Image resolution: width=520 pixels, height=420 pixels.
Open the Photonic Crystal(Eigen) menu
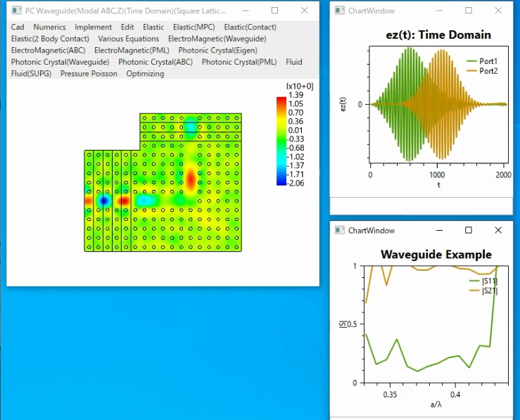click(217, 51)
